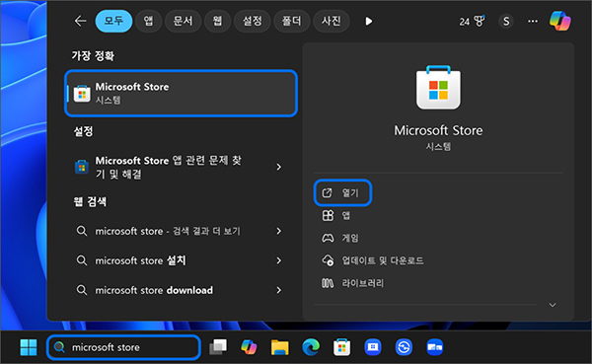Select the Microsoft Store best match result

pos(181,93)
